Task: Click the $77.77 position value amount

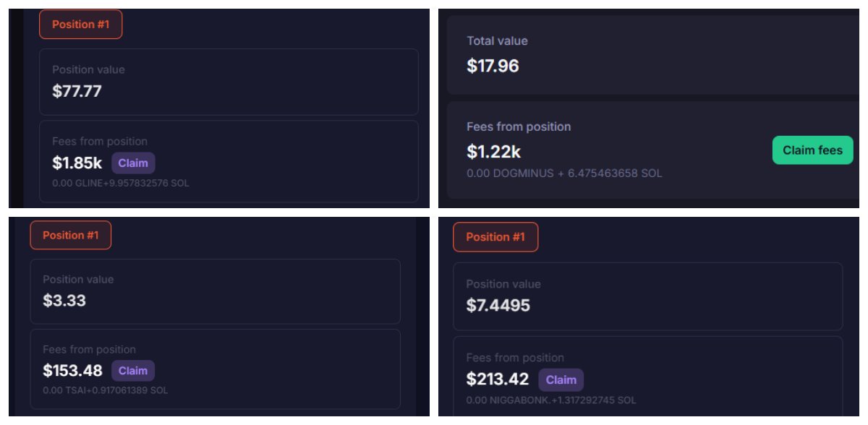Action: [77, 91]
